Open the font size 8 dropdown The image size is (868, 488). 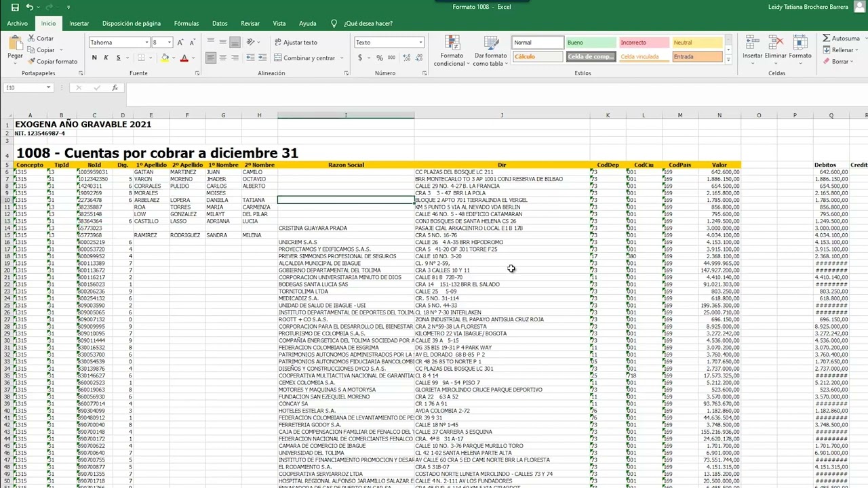tap(169, 42)
